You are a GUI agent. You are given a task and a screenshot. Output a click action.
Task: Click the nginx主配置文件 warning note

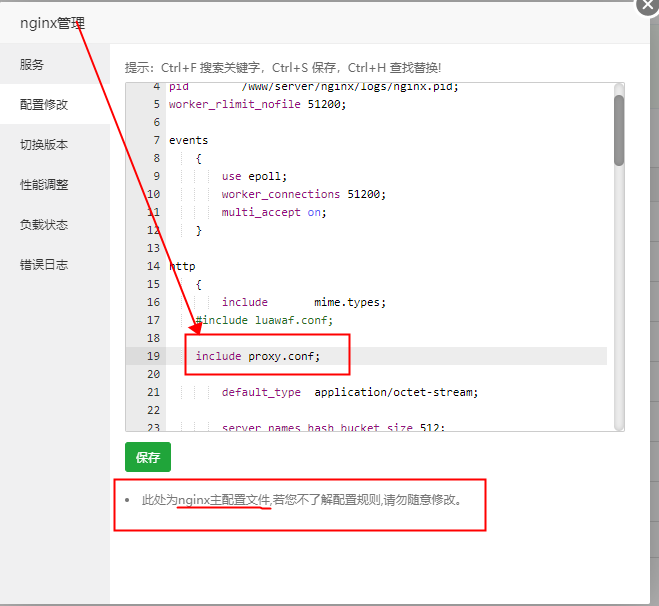pyautogui.click(x=301, y=500)
